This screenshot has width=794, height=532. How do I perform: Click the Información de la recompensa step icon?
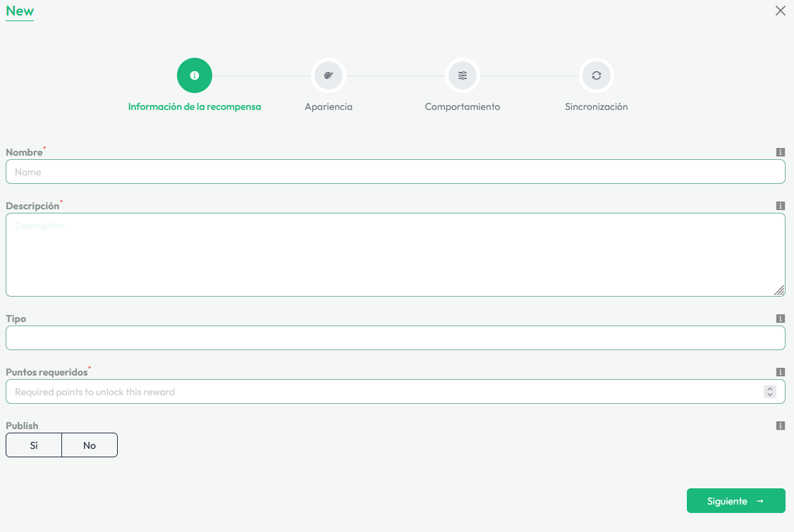tap(195, 75)
